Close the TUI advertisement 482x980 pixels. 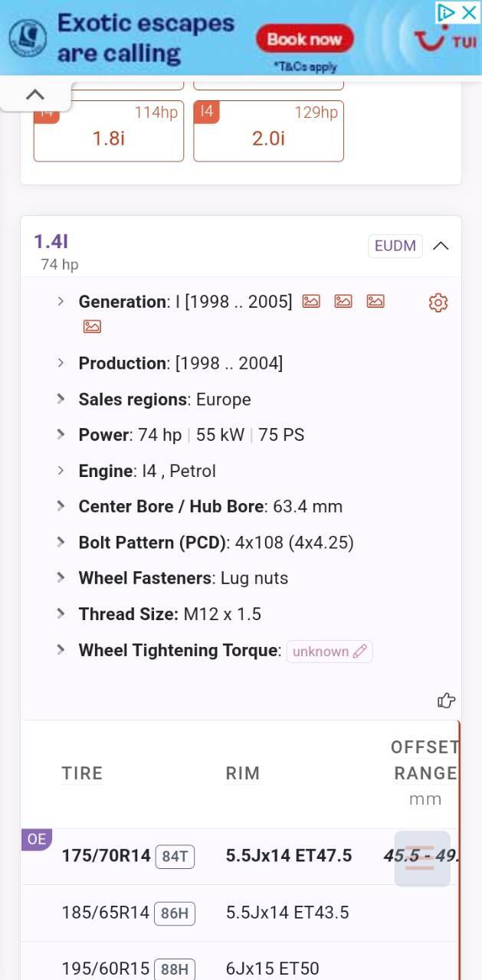(469, 12)
